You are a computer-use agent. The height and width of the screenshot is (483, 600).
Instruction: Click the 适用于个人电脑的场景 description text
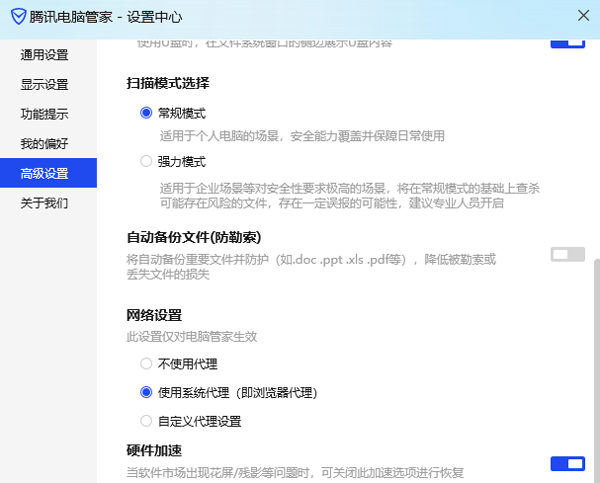(x=302, y=136)
